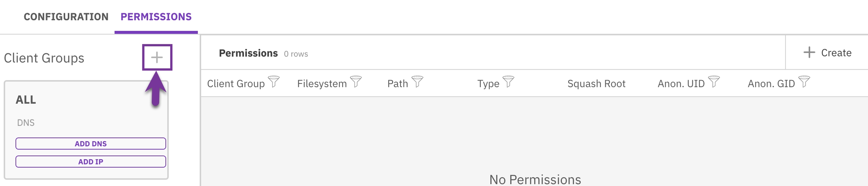This screenshot has width=868, height=186.
Task: Open the Anon. GID filter funnel
Action: tap(804, 82)
